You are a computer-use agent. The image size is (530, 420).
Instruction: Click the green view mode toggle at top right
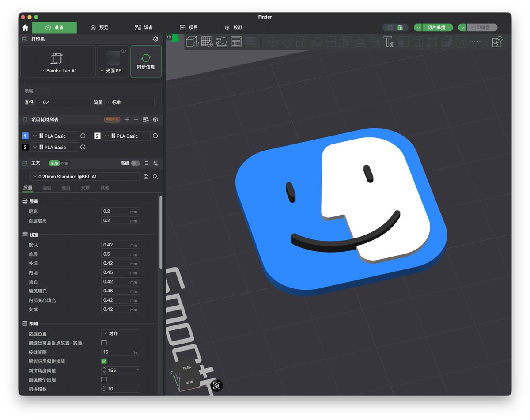coord(400,27)
